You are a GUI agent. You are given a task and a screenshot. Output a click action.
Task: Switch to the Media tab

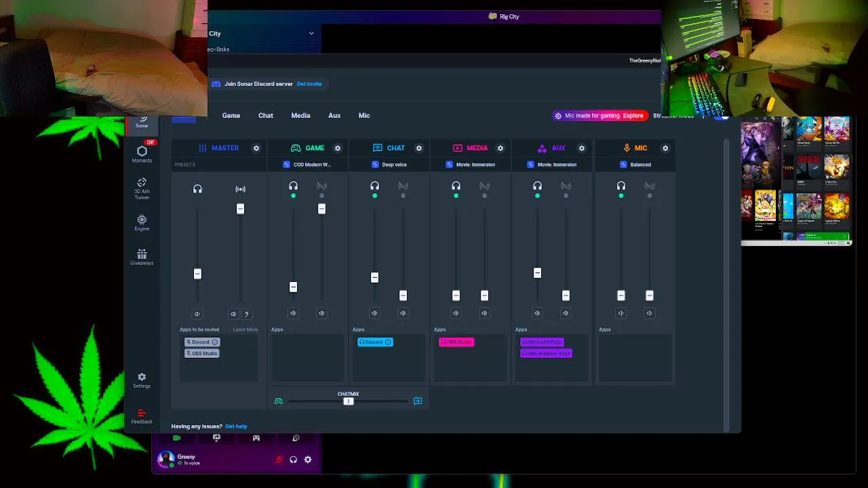point(300,116)
